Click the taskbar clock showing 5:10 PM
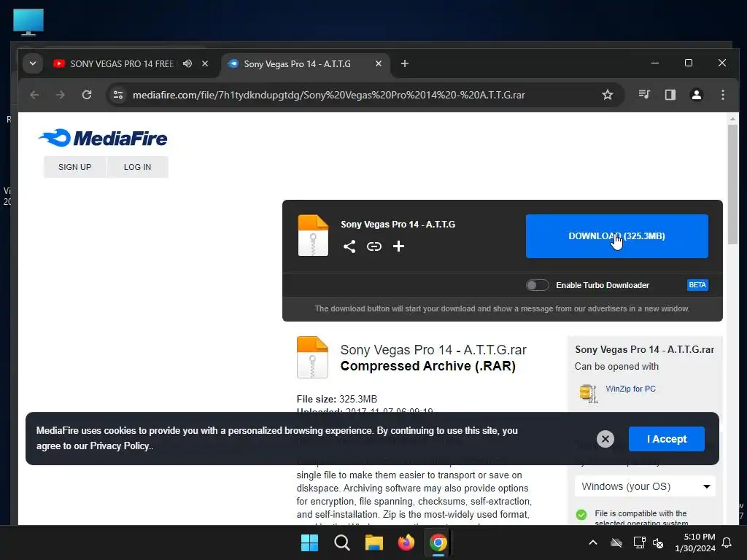The height and width of the screenshot is (560, 747). pos(695,542)
